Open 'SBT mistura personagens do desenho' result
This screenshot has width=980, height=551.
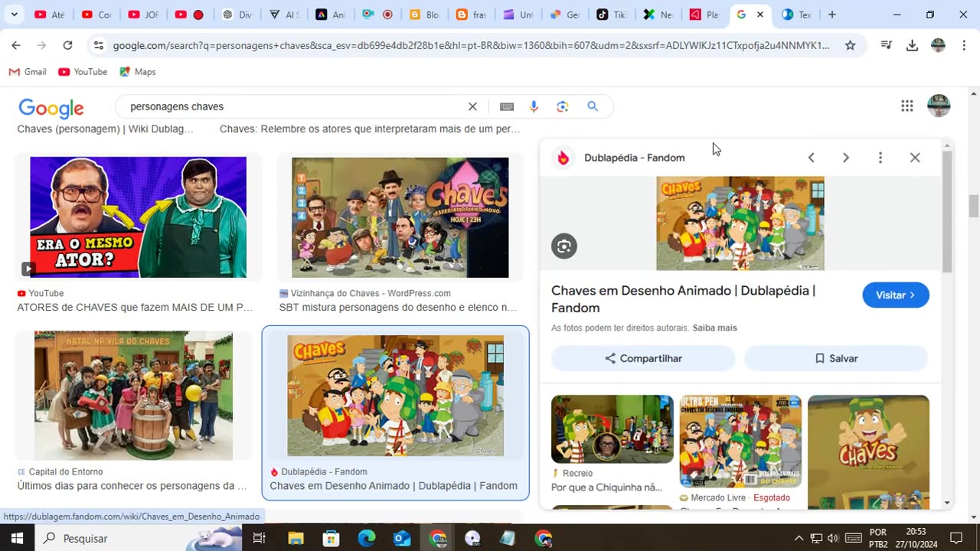pyautogui.click(x=398, y=308)
